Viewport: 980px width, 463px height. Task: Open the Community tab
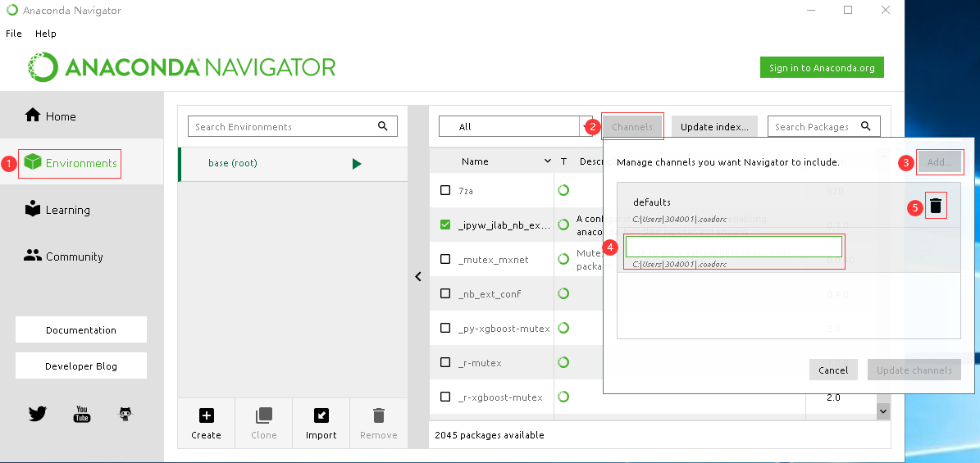[x=82, y=256]
